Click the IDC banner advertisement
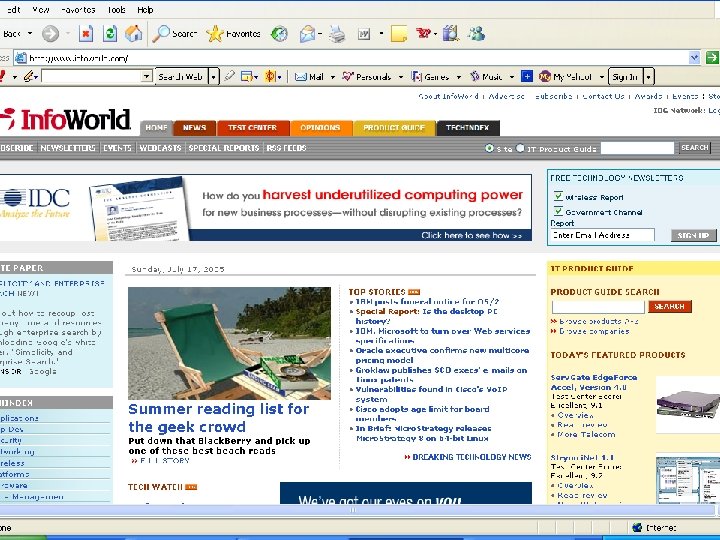 coord(266,208)
